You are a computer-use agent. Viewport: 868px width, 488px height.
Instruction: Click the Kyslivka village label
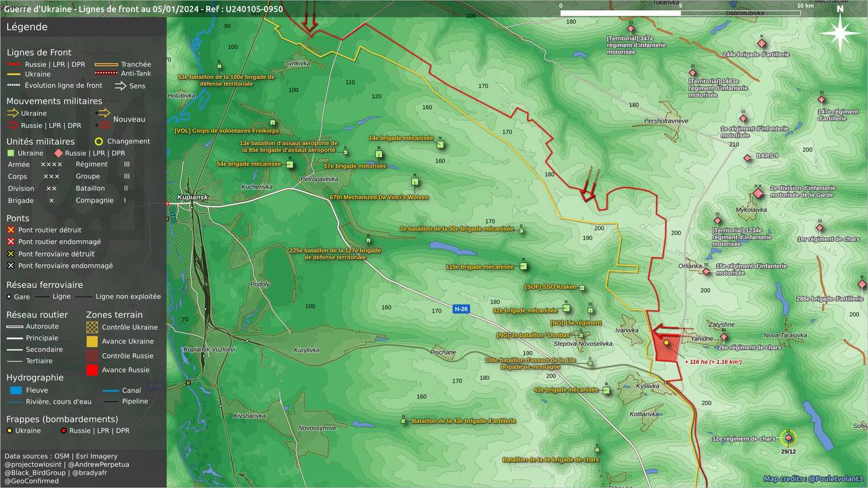(x=648, y=386)
